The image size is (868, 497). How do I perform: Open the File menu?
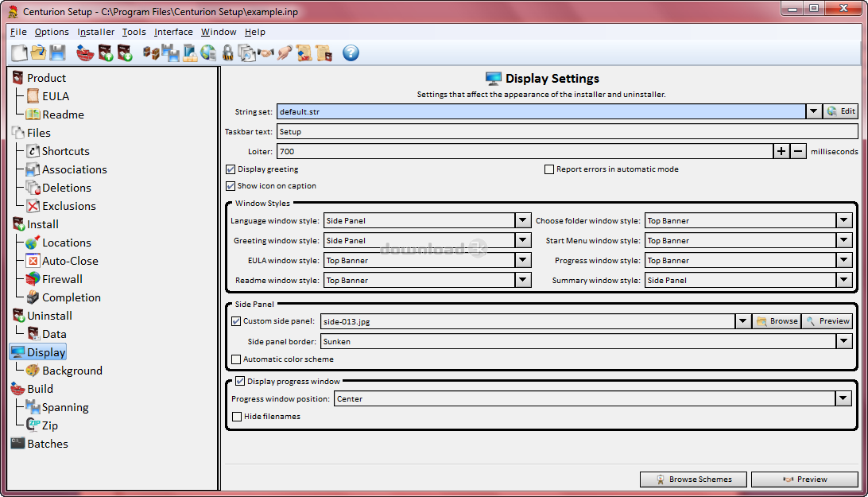[18, 32]
